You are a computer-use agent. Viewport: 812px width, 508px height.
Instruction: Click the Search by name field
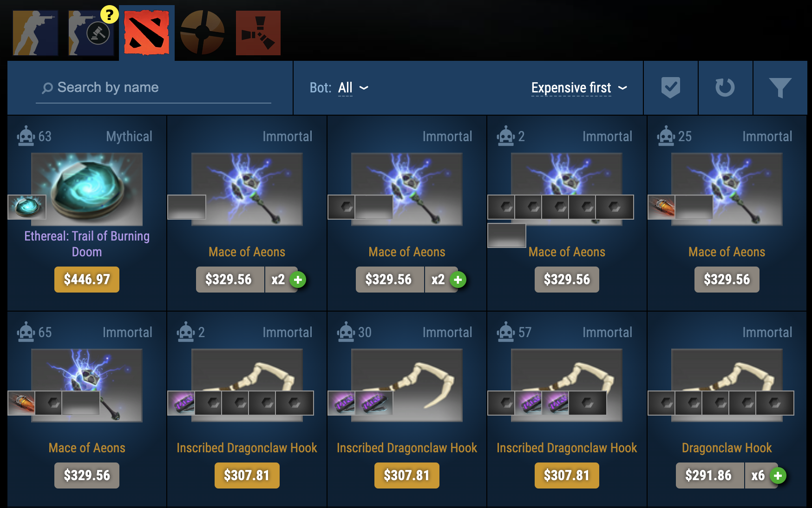coord(153,88)
